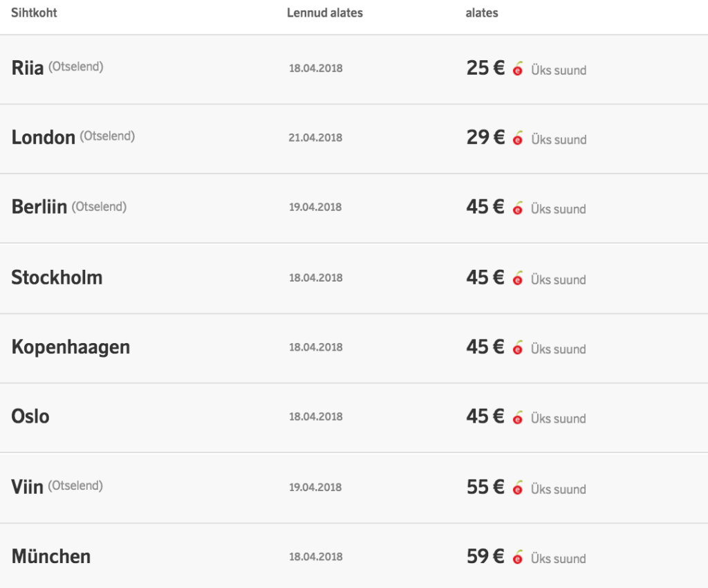Click the 25 € price for Riia
This screenshot has width=708, height=588.
pos(485,68)
